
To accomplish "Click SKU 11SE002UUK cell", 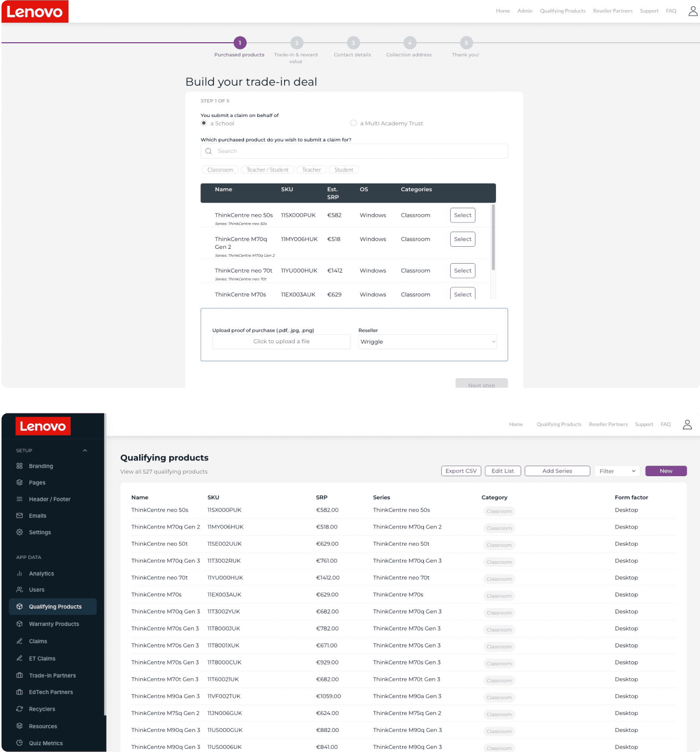I will pyautogui.click(x=225, y=544).
